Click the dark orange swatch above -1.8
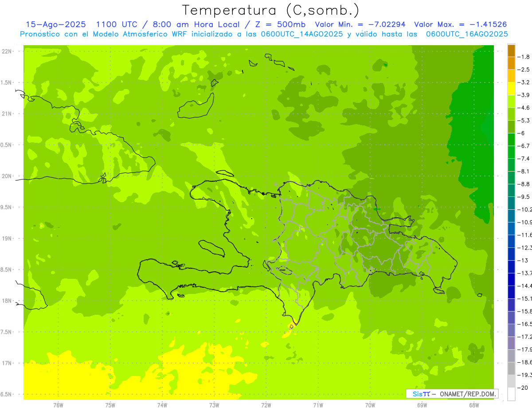This screenshot has height=411, width=532. (x=511, y=51)
